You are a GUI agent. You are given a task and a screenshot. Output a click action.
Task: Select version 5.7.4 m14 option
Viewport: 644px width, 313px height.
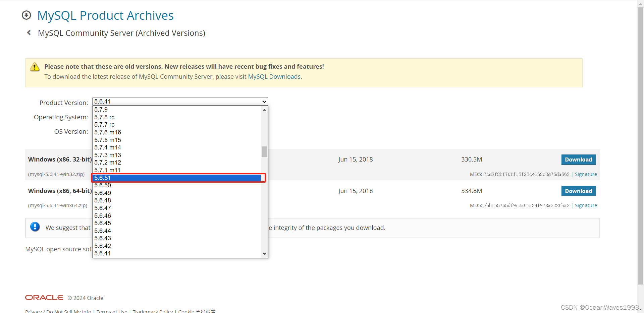pyautogui.click(x=177, y=147)
